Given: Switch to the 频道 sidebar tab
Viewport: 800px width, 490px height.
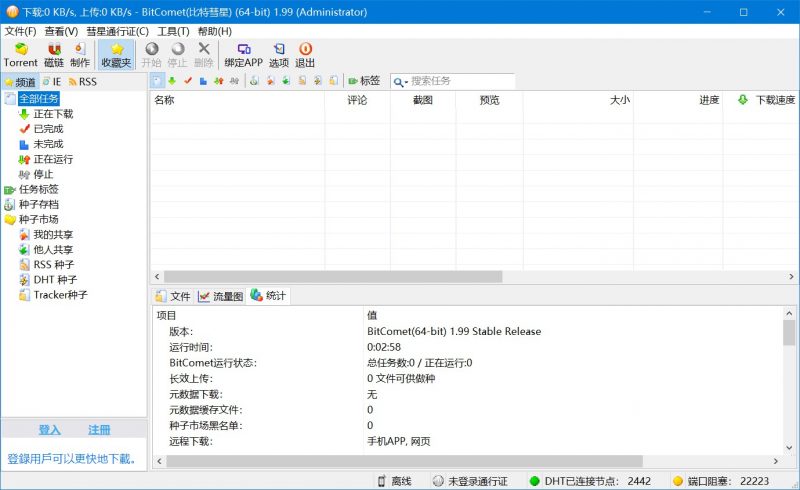Looking at the screenshot, I should (x=20, y=82).
